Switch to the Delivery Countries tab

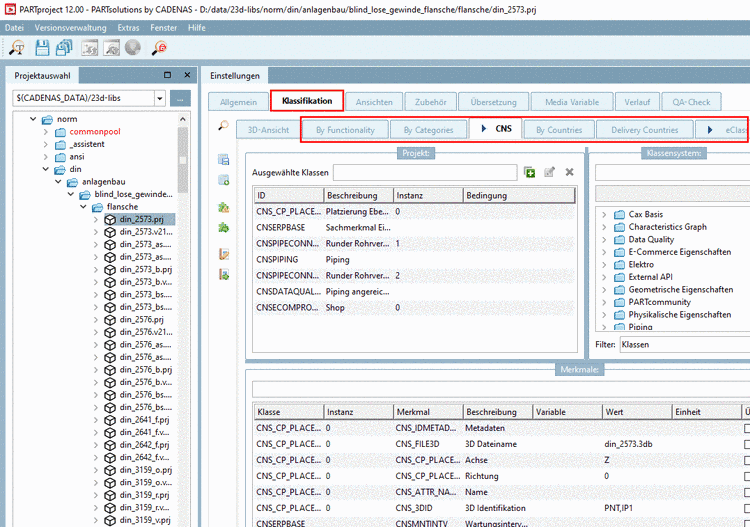[x=644, y=130]
